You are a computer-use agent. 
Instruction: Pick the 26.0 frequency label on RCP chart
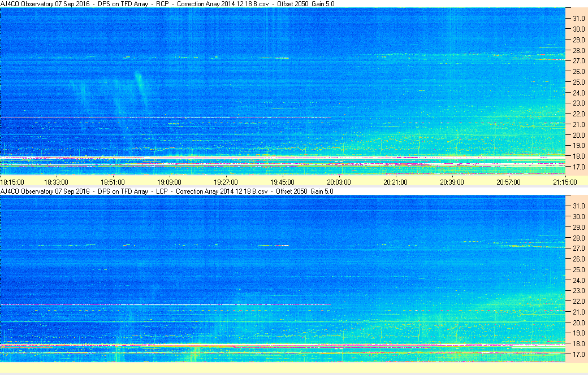coord(578,72)
